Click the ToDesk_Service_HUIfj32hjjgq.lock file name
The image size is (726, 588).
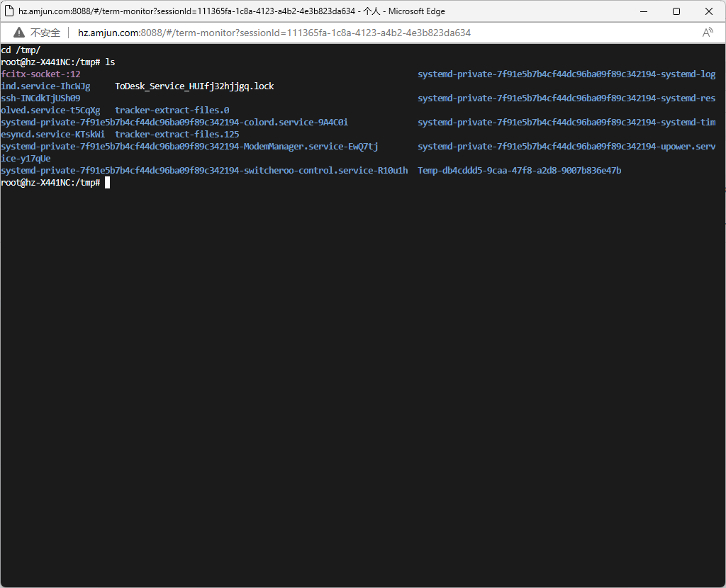(x=194, y=86)
